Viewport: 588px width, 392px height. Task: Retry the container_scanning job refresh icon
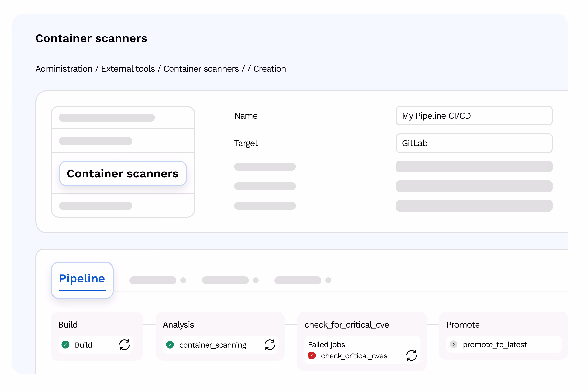pyautogui.click(x=270, y=345)
